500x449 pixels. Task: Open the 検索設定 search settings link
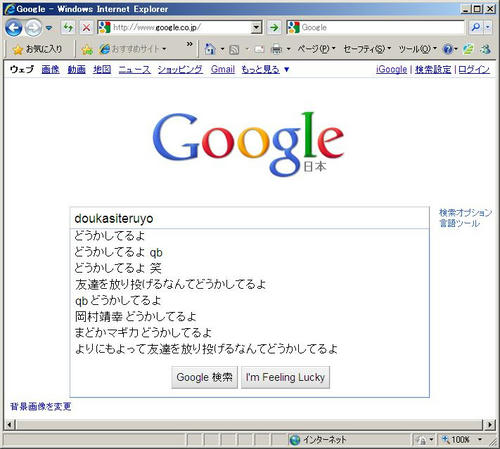pyautogui.click(x=433, y=69)
